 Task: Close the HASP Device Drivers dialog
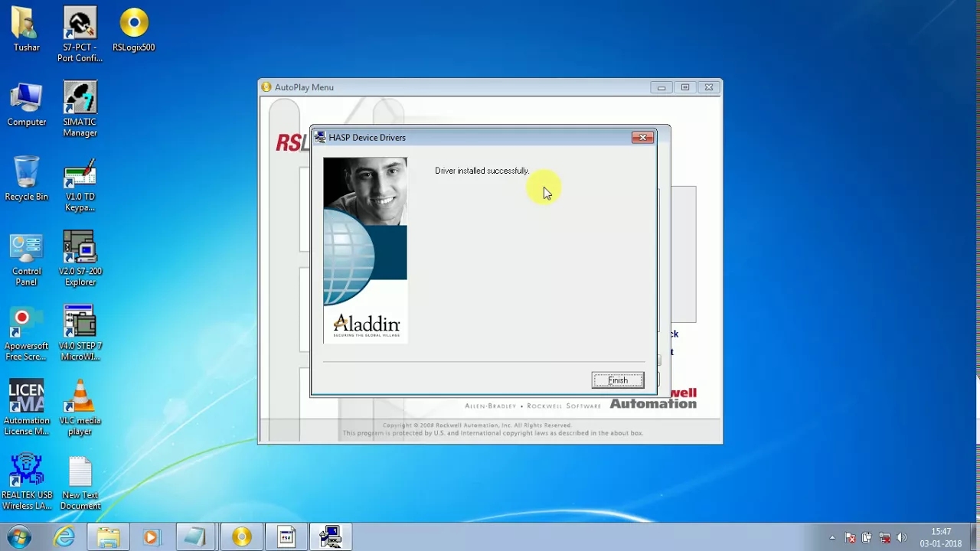[x=642, y=138]
